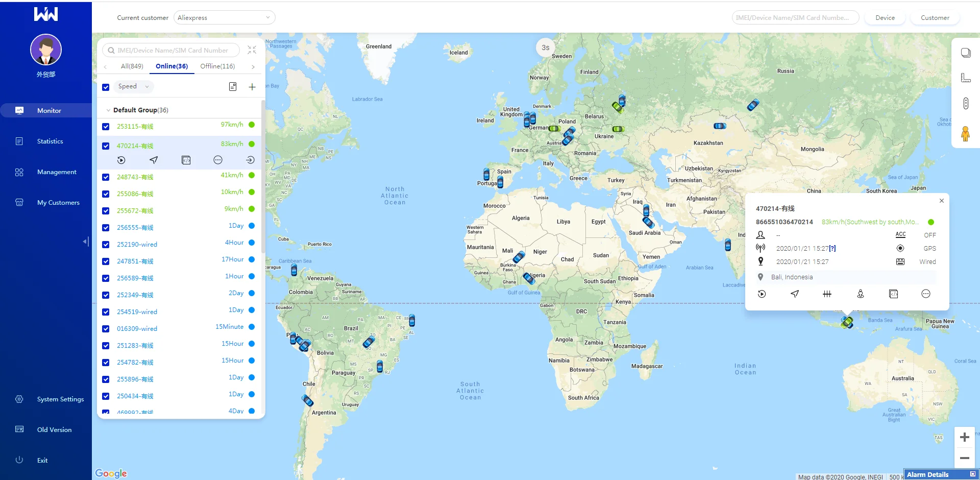Viewport: 980px width, 480px height.
Task: Click the fence icon in the info popup
Action: 827,294
